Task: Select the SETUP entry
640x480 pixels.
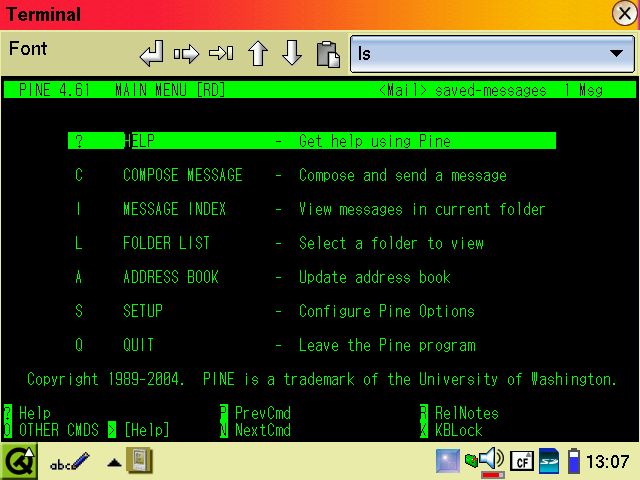Action: tap(143, 311)
